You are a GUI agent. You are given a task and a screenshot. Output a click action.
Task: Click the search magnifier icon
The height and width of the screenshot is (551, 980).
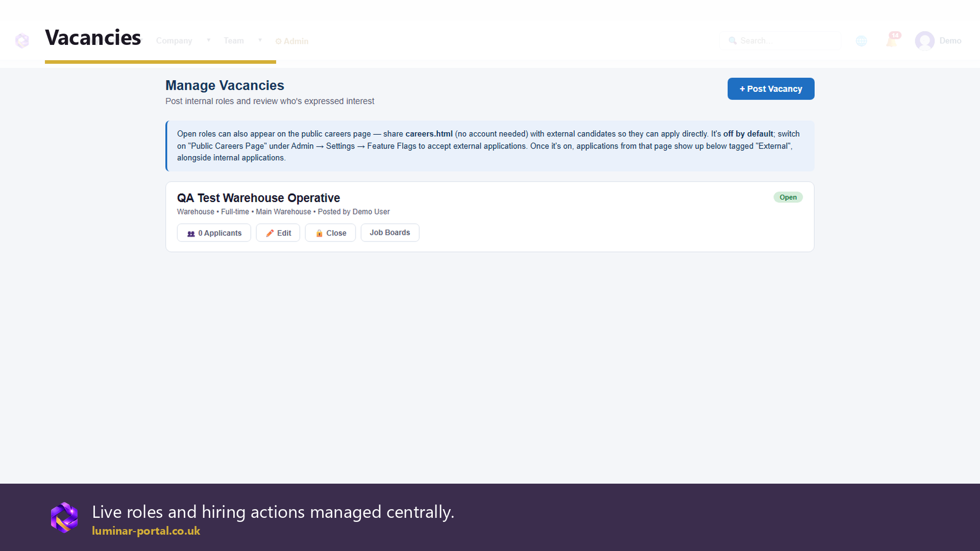tap(732, 41)
